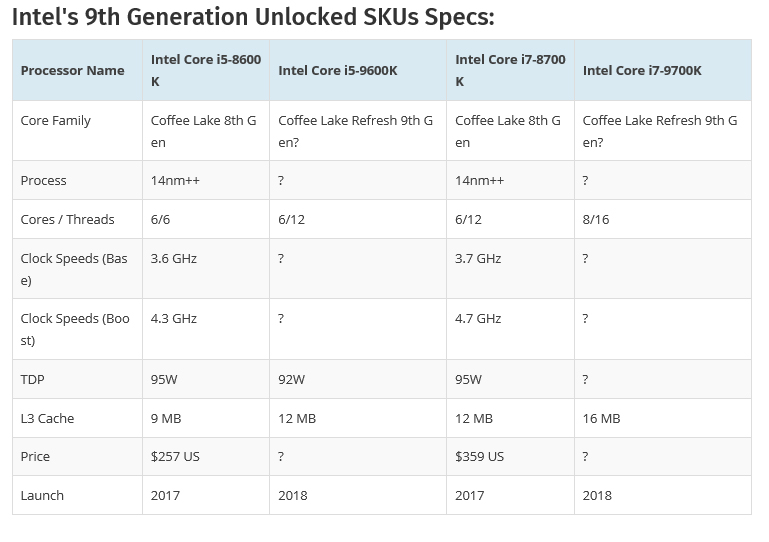This screenshot has height=542, width=769.
Task: Click the Cores / Threads row label
Action: point(67,219)
